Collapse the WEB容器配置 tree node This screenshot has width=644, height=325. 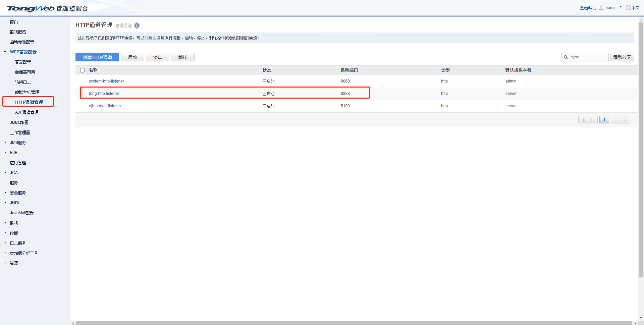click(5, 52)
